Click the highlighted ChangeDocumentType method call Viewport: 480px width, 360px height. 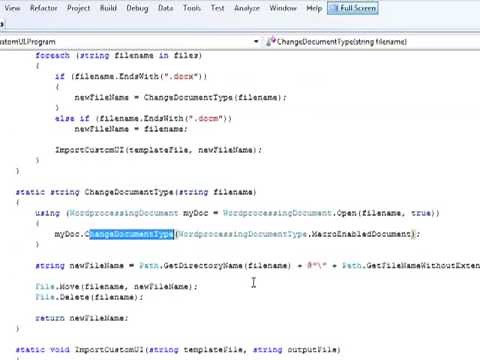[x=131, y=234]
